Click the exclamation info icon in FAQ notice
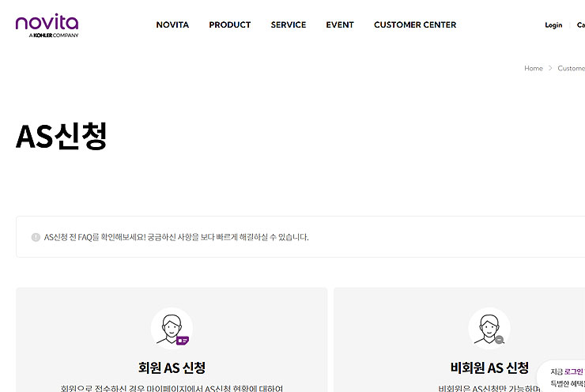 (x=36, y=237)
